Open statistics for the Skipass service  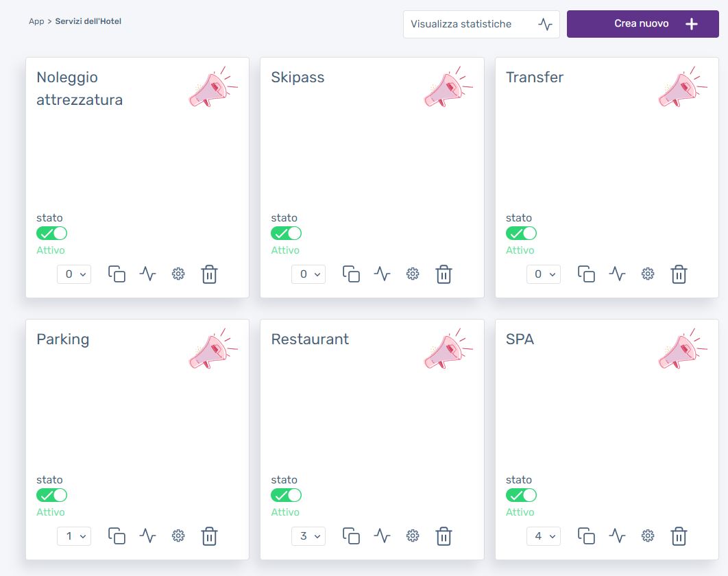pyautogui.click(x=382, y=274)
